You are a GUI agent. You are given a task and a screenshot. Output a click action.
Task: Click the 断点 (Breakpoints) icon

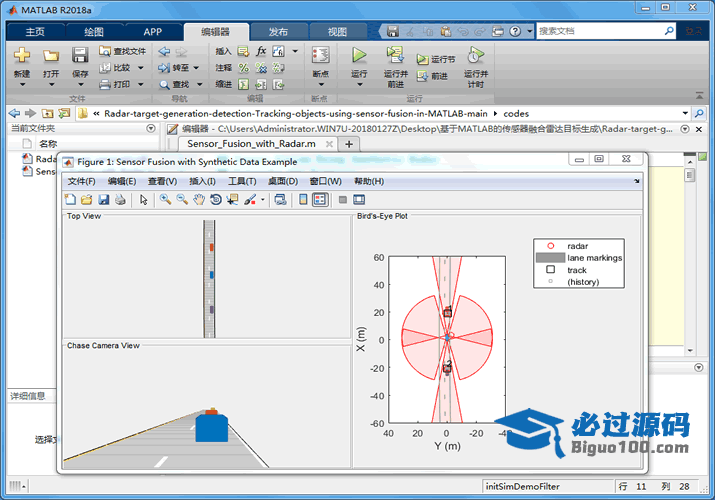[320, 56]
